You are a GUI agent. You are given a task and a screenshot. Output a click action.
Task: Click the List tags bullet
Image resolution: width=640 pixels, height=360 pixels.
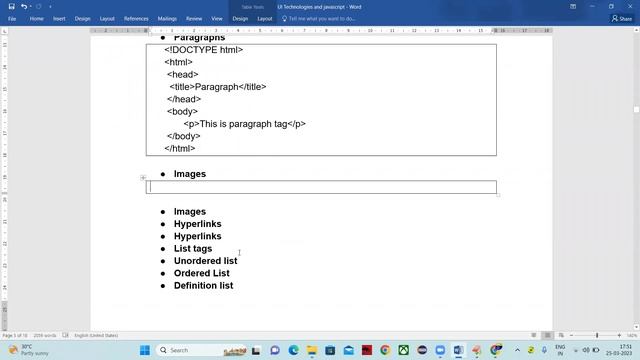tap(193, 249)
